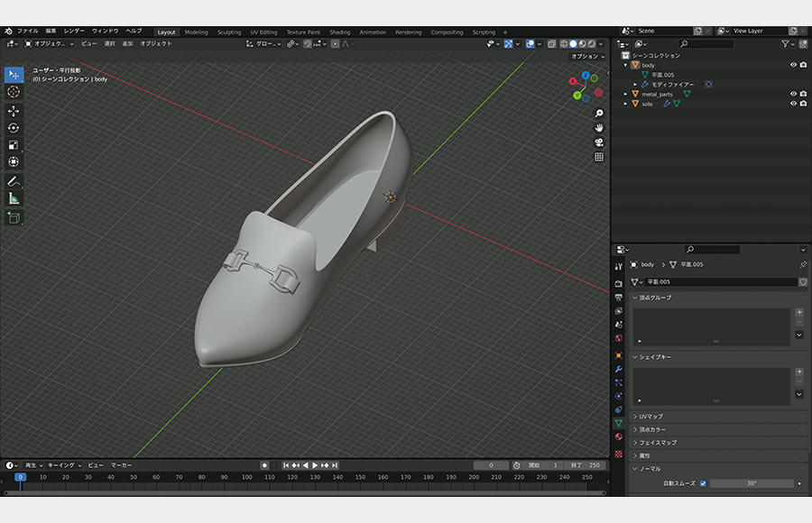The height and width of the screenshot is (523, 812).
Task: Expand the metal_parts tree item
Action: coord(625,94)
